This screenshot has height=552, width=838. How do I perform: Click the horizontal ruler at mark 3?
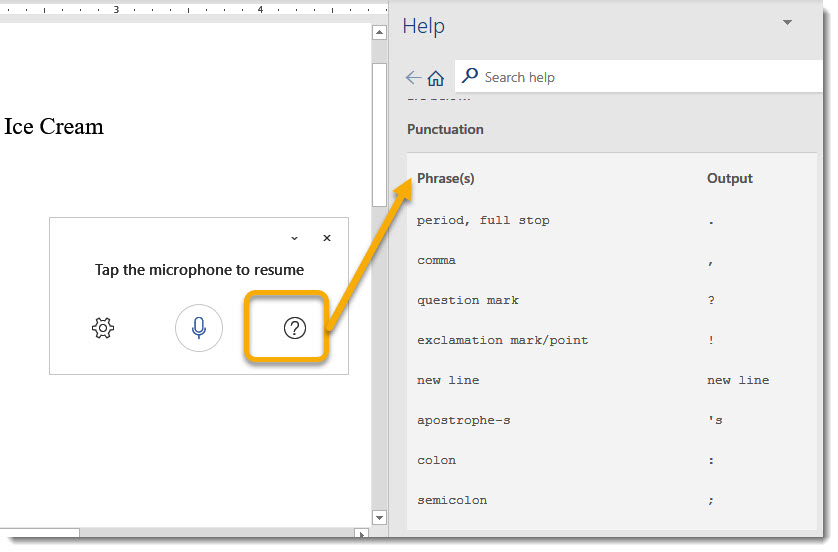click(x=116, y=10)
